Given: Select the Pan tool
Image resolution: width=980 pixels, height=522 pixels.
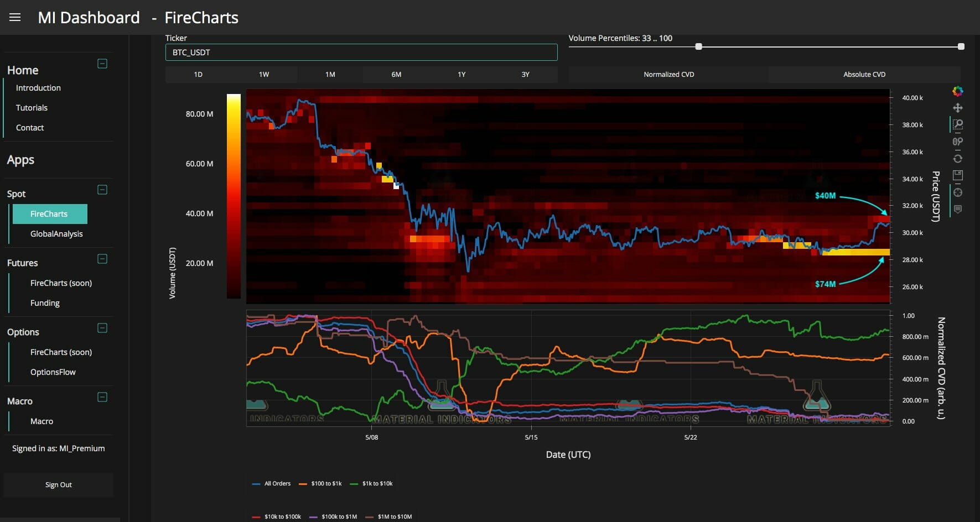Looking at the screenshot, I should pyautogui.click(x=957, y=108).
